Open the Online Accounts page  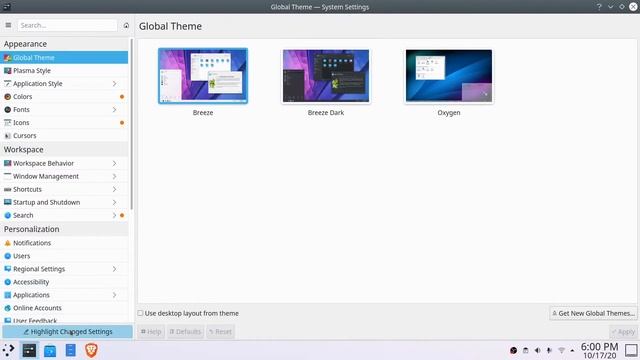[65, 308]
